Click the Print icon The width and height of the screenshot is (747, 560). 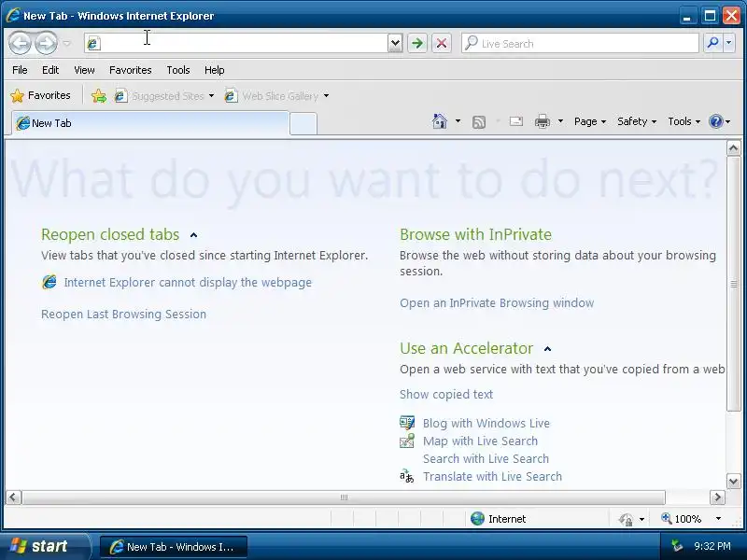point(543,121)
